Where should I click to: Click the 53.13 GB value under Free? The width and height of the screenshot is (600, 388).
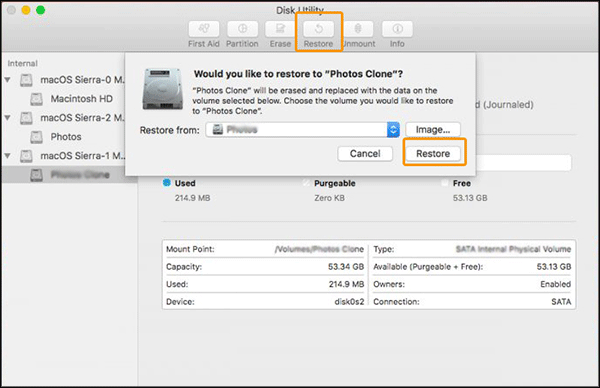pyautogui.click(x=470, y=198)
